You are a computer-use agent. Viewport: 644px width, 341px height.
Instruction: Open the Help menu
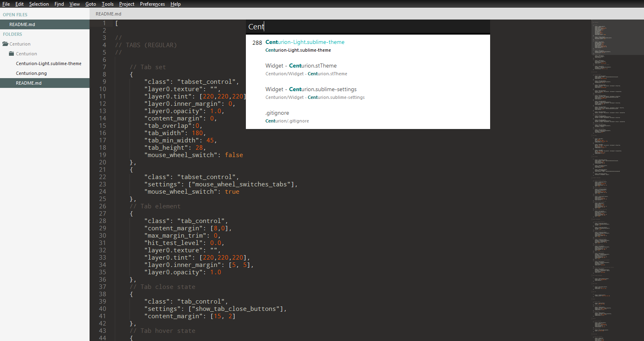pyautogui.click(x=175, y=4)
